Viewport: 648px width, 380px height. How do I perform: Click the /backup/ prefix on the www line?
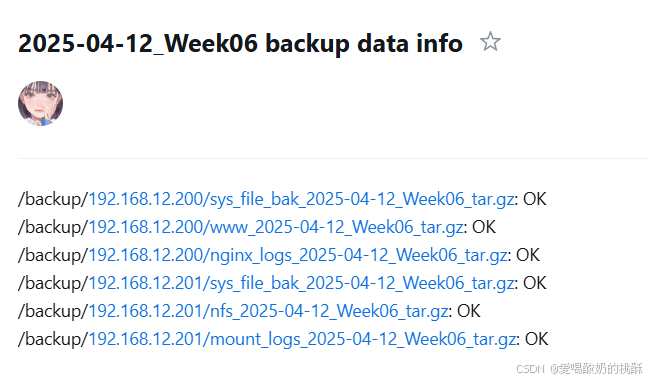tap(53, 228)
